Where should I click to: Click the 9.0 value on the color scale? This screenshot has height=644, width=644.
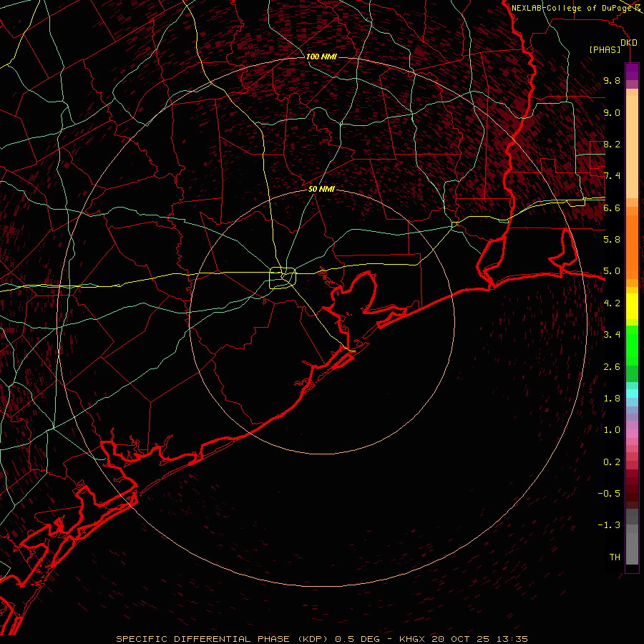point(612,112)
